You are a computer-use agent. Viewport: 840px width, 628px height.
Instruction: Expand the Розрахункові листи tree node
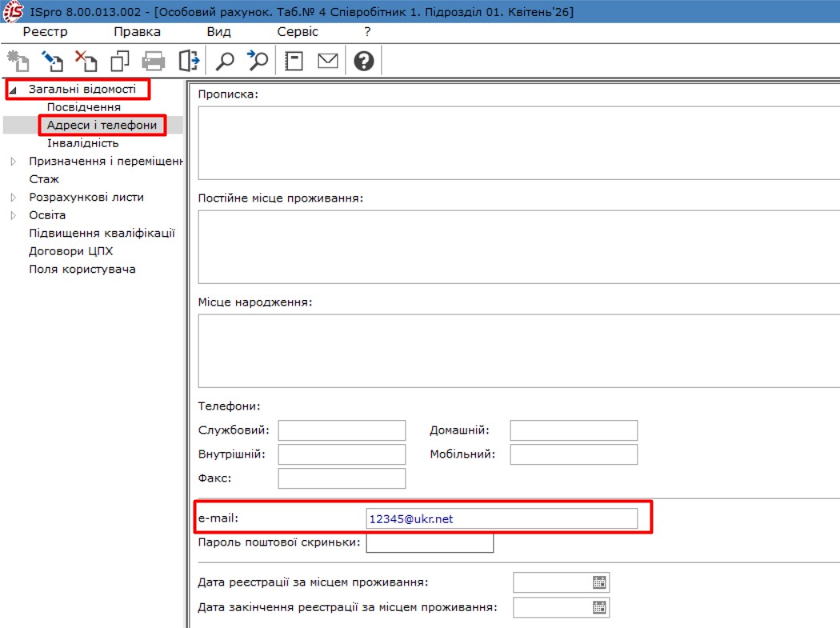coord(13,198)
